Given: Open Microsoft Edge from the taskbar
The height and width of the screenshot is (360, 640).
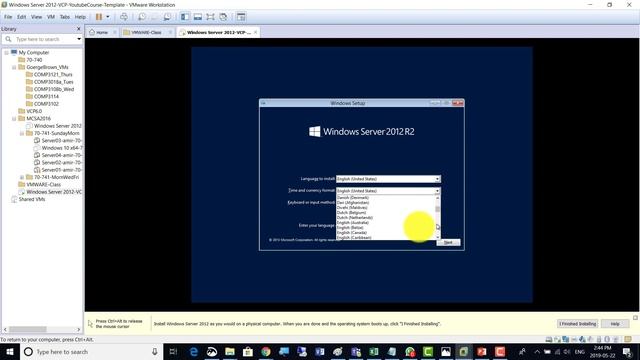Looking at the screenshot, I should pos(193,351).
